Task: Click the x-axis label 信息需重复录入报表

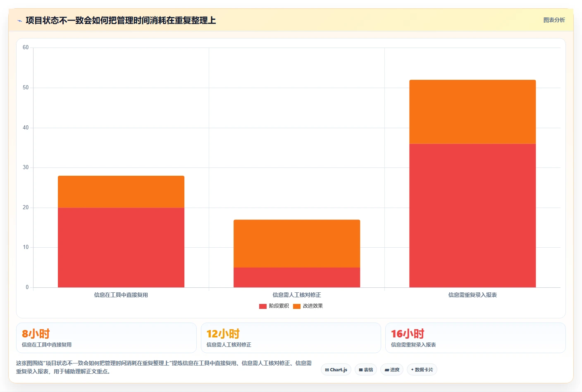Action: pos(472,295)
